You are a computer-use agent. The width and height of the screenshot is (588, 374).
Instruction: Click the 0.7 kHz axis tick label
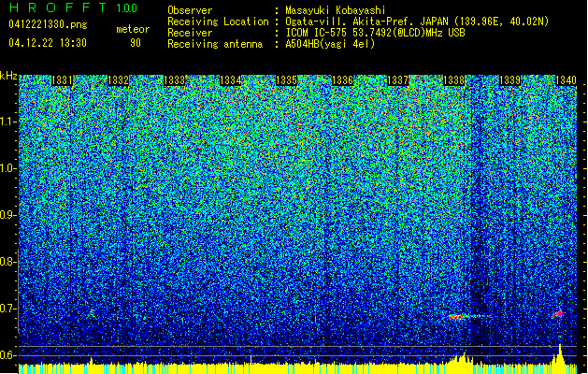7,309
